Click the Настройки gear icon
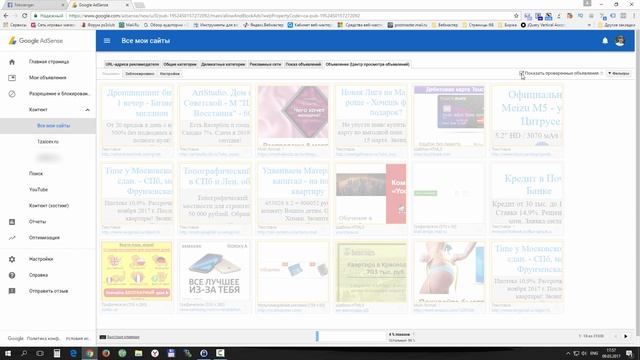Image resolution: width=640 pixels, height=360 pixels. pyautogui.click(x=12, y=259)
